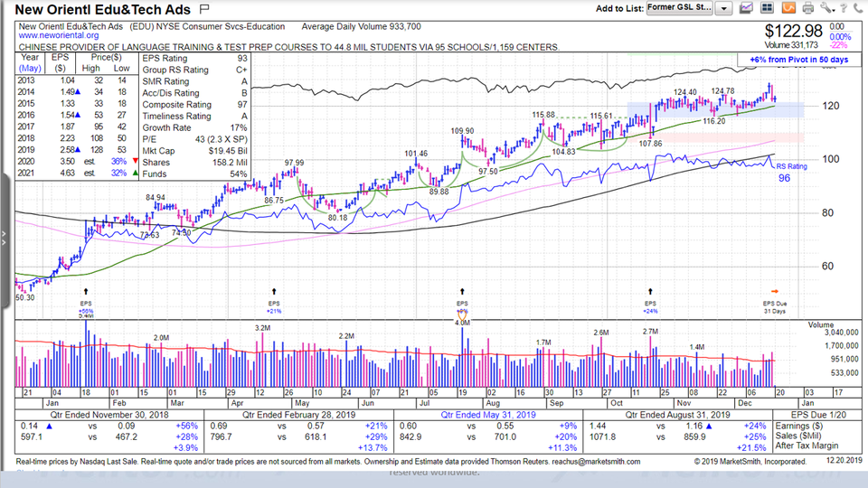Email reachus@marketsmith.com link
This screenshot has width=868, height=488.
click(596, 462)
